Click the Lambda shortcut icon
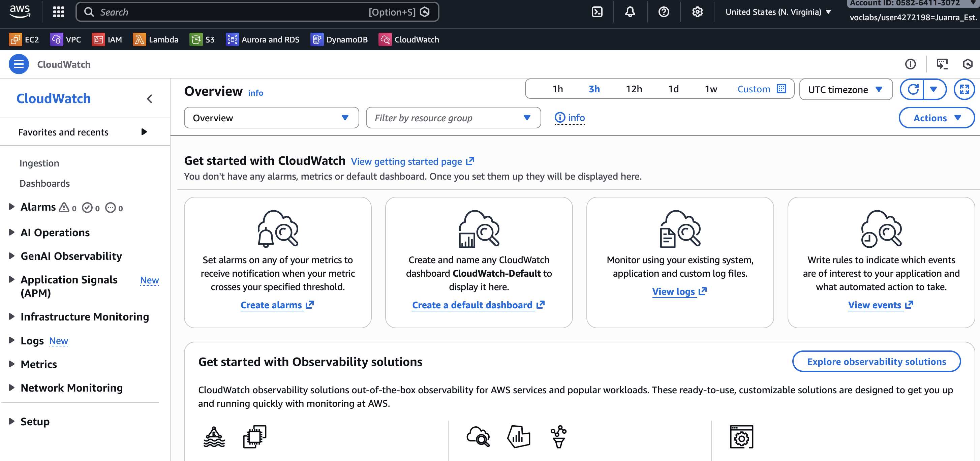Viewport: 980px width, 461px height. [139, 39]
